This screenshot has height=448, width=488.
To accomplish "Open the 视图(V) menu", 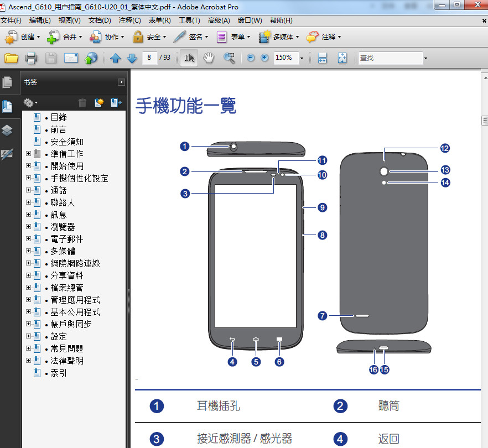I will click(x=69, y=20).
